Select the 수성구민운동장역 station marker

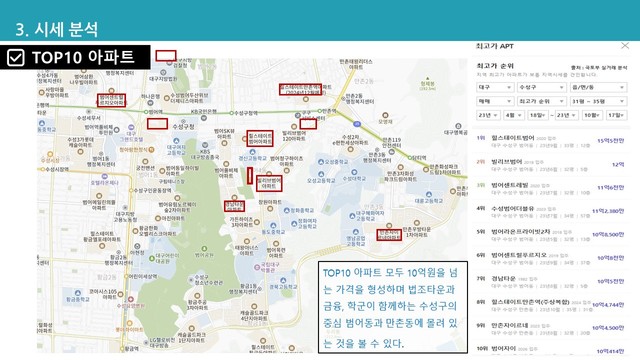tap(131, 191)
